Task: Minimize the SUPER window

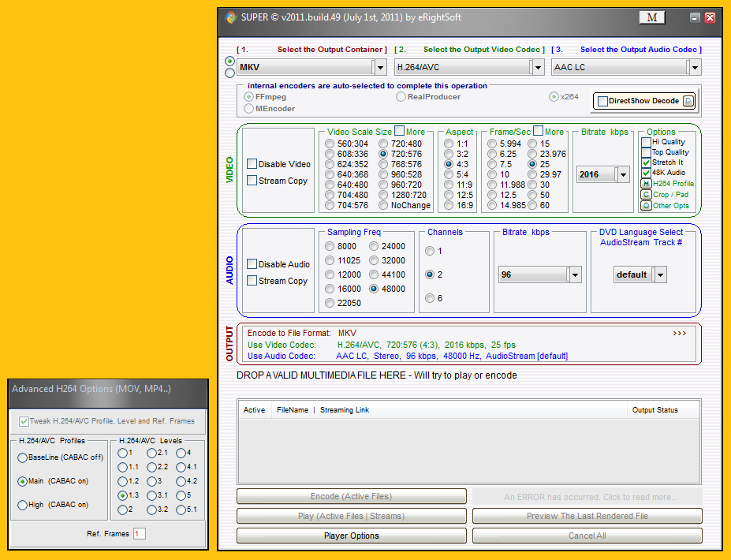Action: (695, 17)
